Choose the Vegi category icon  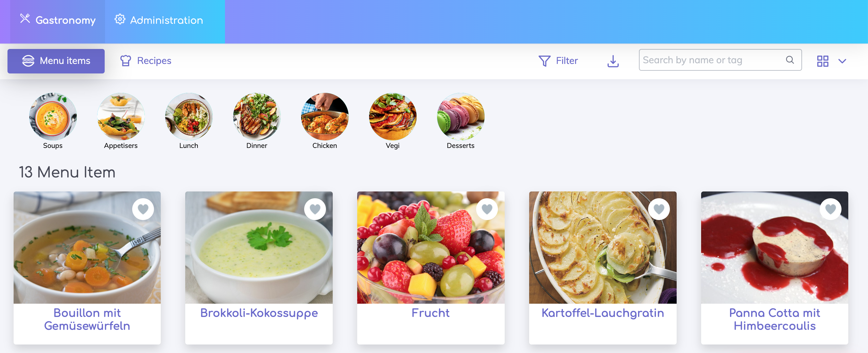(x=393, y=117)
